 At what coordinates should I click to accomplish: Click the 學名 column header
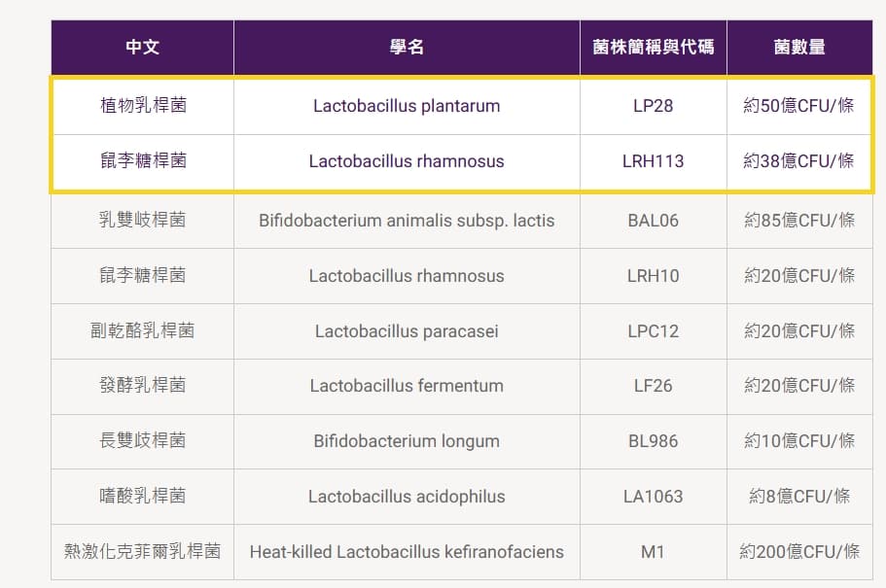pos(407,47)
